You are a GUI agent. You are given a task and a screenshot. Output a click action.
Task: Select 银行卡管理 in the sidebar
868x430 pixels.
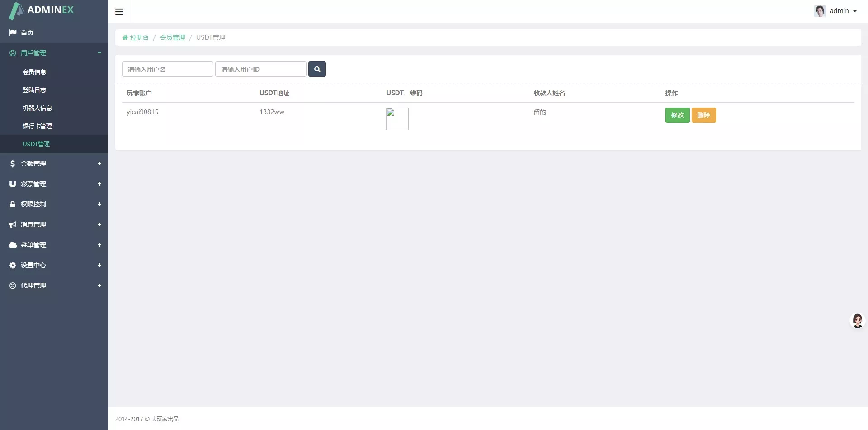(37, 126)
